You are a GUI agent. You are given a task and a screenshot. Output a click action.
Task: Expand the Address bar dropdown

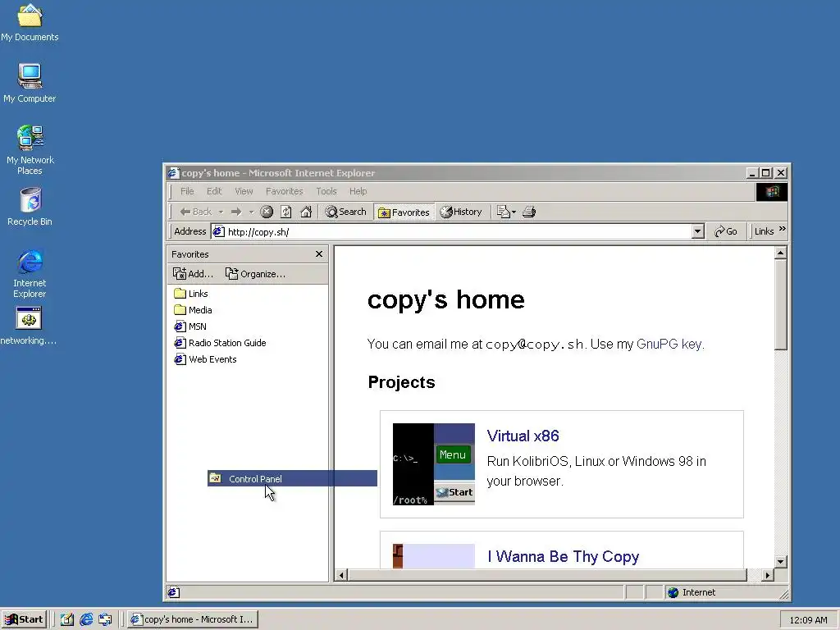(697, 231)
